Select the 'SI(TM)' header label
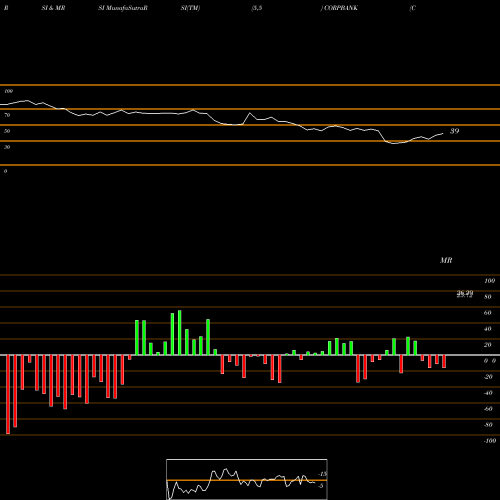Screen dimensions: 500x500 [190, 8]
